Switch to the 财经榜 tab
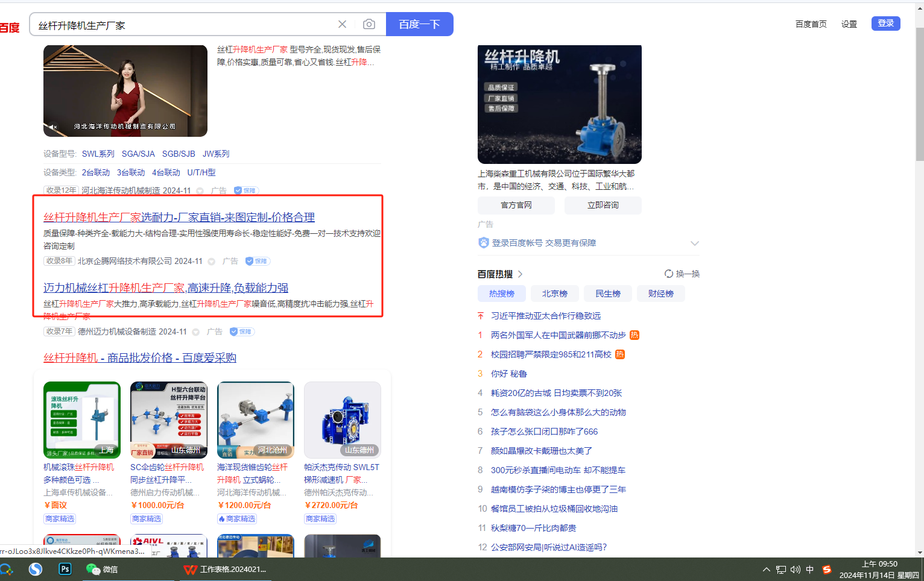This screenshot has height=581, width=924. click(661, 294)
